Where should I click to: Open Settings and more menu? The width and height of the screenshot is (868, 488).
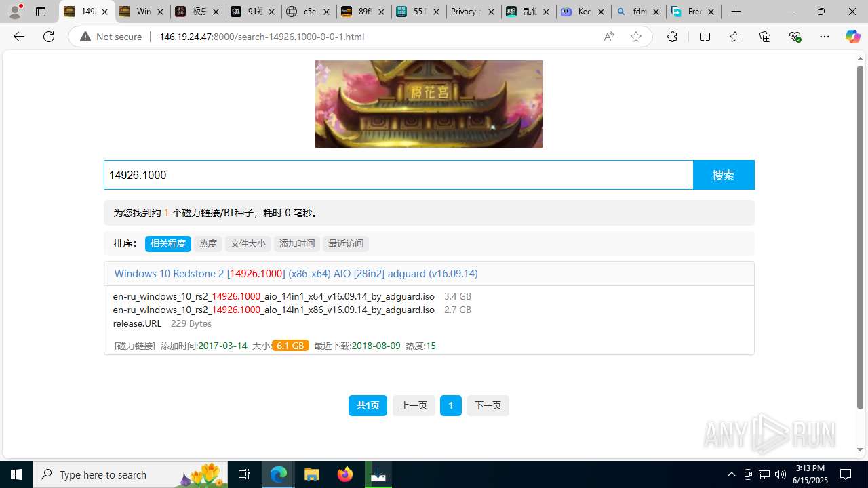point(825,37)
